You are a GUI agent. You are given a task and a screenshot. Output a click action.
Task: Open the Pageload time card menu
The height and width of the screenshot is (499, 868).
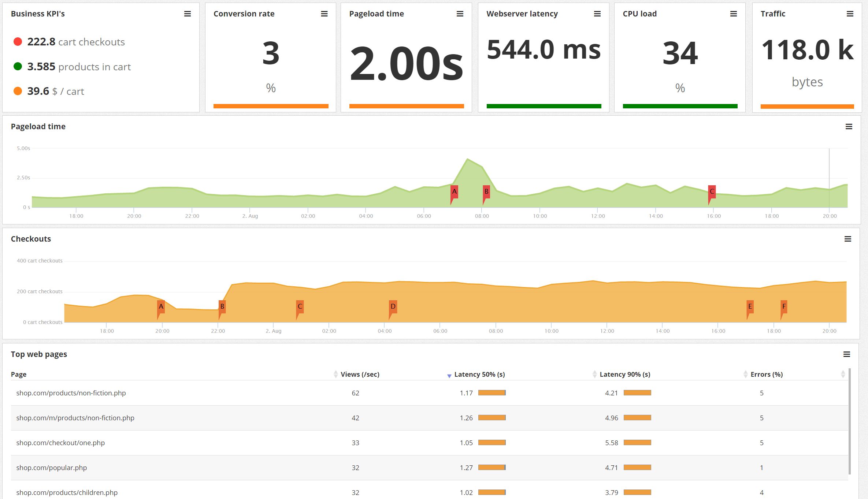pos(459,14)
